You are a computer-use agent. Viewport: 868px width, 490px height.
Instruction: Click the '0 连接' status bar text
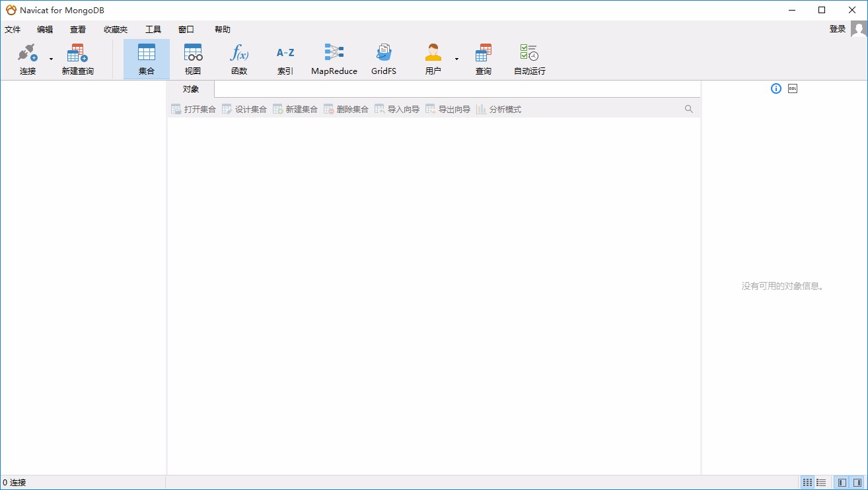[x=14, y=483]
